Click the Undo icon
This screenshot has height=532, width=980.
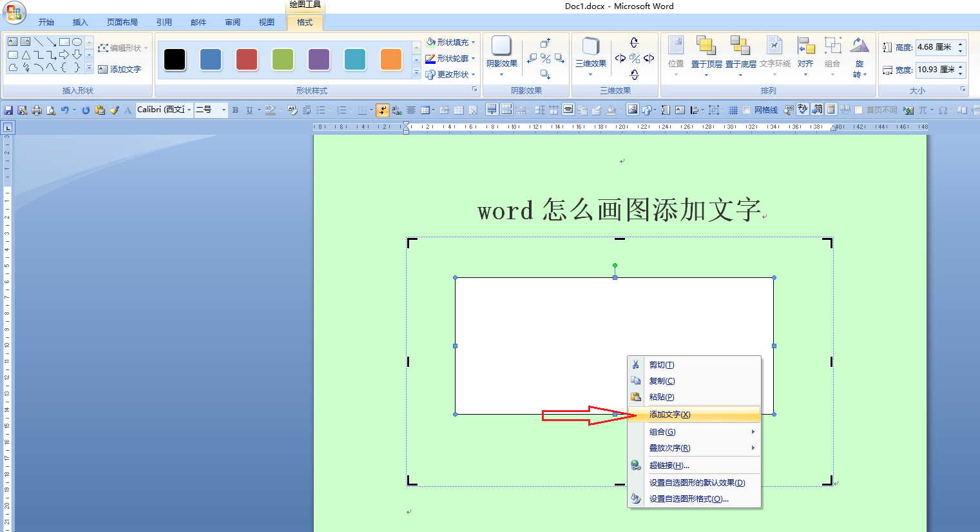pyautogui.click(x=65, y=110)
